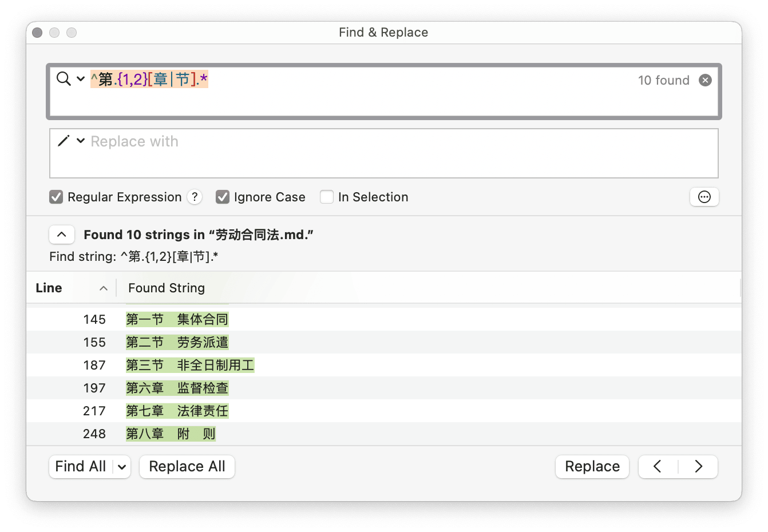
Task: Uncheck the Regular Expression checkbox
Action: point(56,197)
